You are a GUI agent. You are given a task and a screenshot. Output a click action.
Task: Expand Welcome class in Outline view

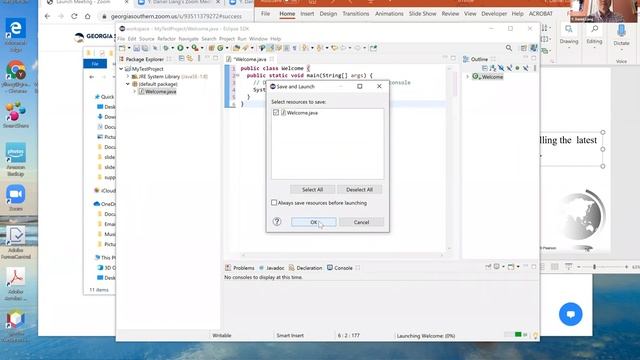coord(467,77)
